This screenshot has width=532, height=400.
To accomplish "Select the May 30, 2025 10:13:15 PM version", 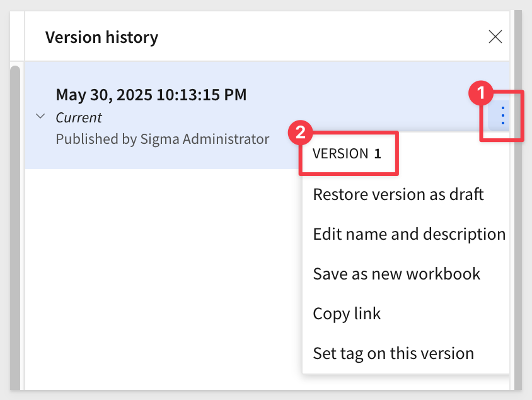I will click(x=151, y=95).
